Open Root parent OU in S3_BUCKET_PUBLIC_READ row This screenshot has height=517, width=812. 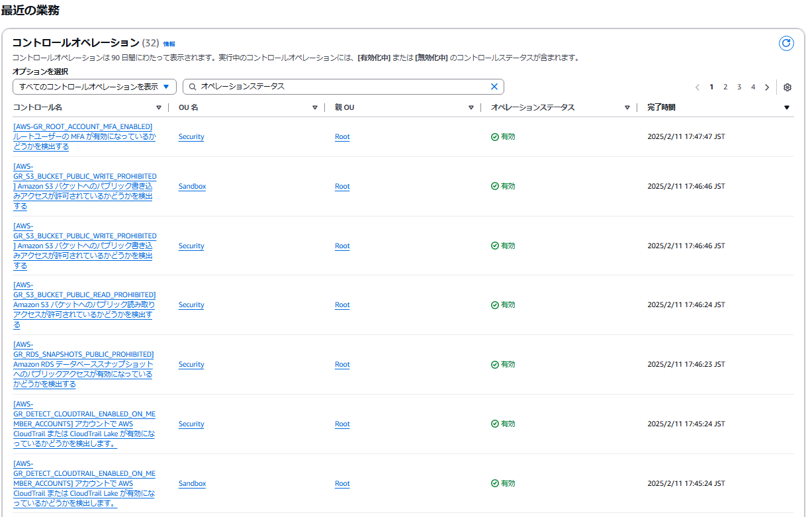342,305
